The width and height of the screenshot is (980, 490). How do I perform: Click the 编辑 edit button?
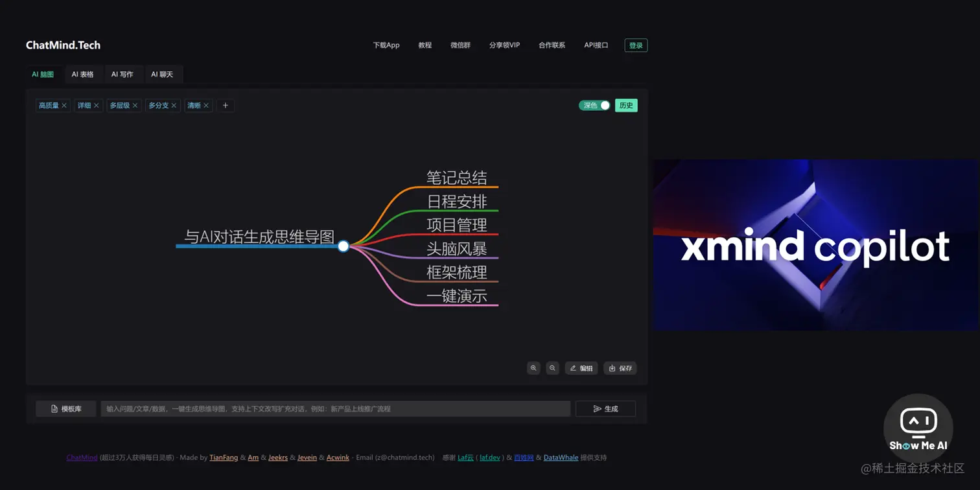(x=581, y=368)
